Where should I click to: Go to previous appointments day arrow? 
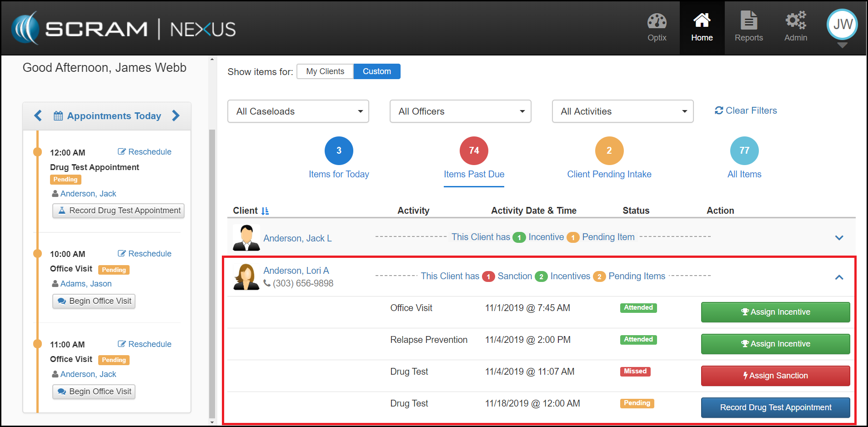tap(38, 116)
